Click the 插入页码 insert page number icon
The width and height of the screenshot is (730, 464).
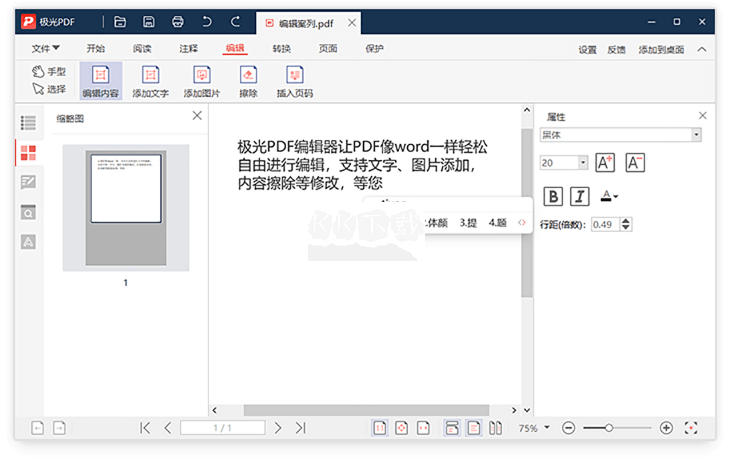point(294,81)
